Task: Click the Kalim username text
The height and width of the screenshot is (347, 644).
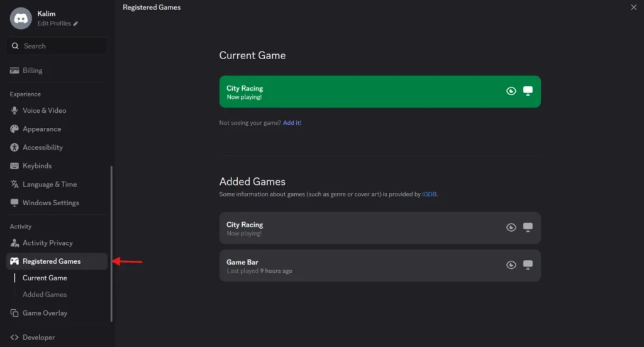Action: tap(47, 14)
